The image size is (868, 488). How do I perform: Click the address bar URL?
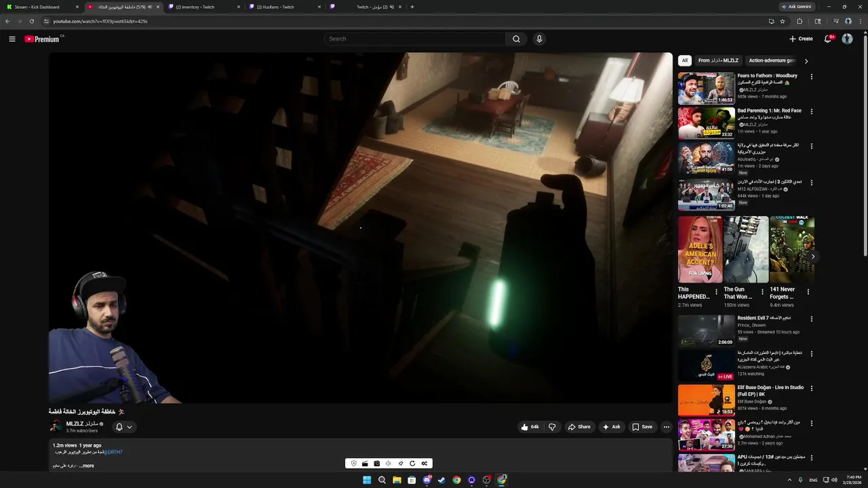click(x=100, y=21)
